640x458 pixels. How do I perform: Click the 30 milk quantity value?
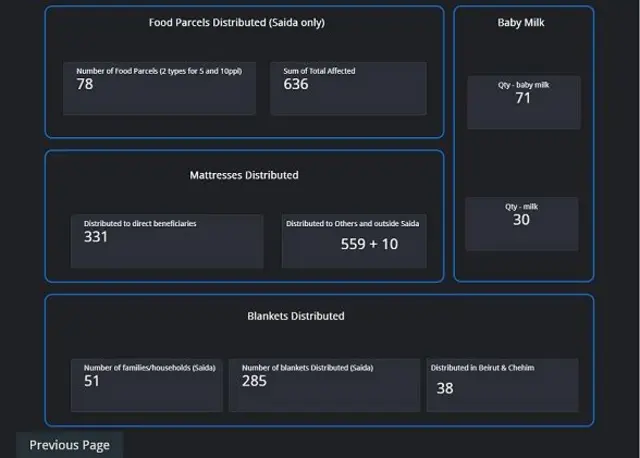click(521, 220)
